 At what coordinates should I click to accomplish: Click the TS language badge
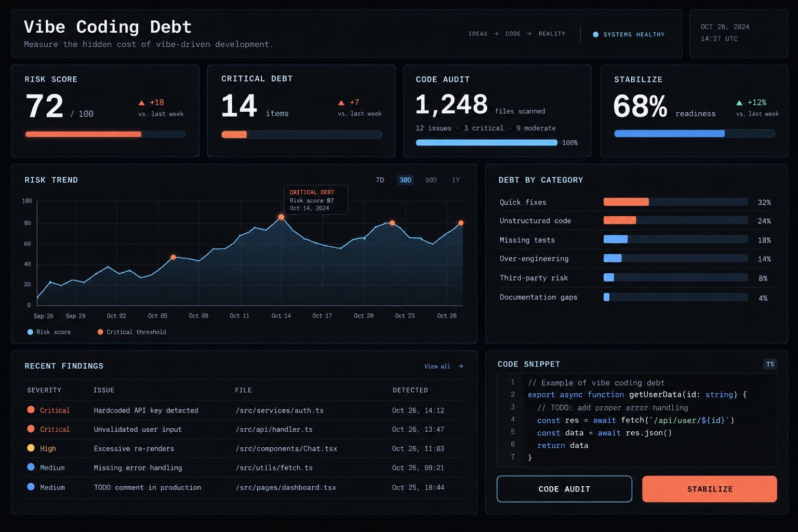(770, 364)
